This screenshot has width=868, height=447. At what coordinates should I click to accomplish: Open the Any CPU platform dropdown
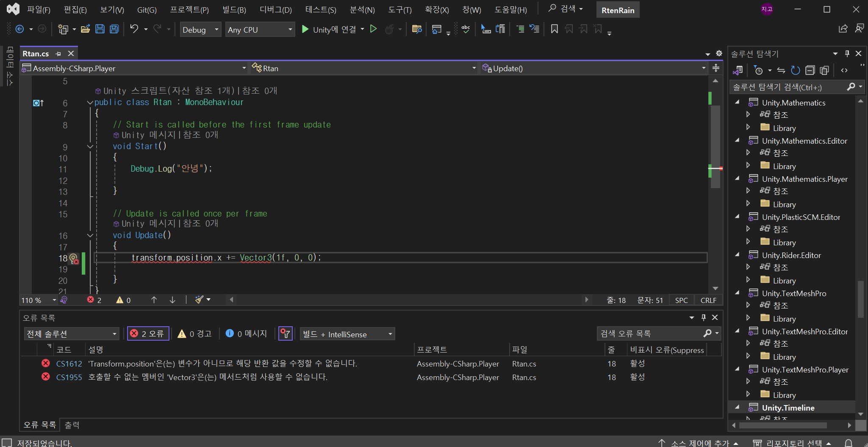coord(260,30)
